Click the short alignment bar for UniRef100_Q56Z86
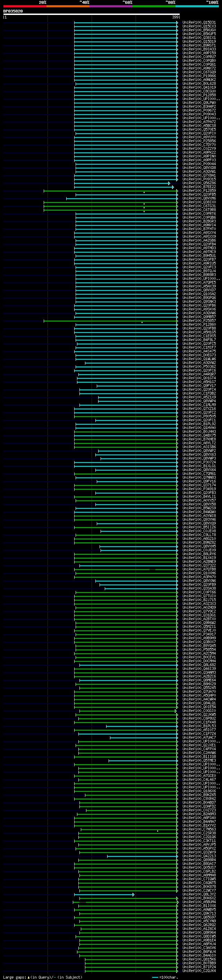The height and width of the screenshot is (980, 222). tap(122, 183)
